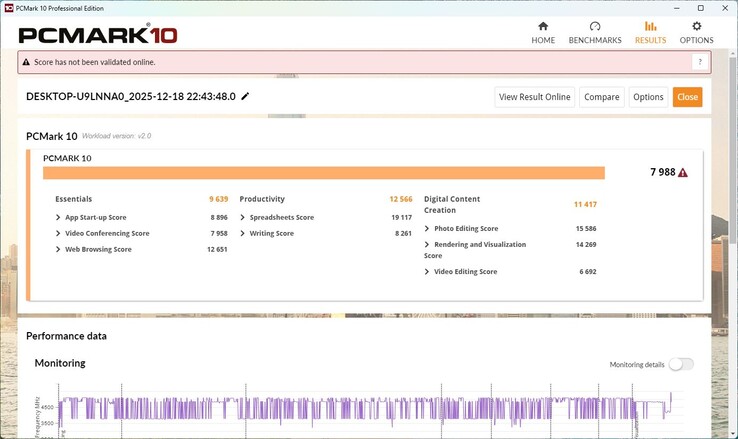Click the Home icon in navigation
Image resolution: width=738 pixels, height=439 pixels.
543,27
